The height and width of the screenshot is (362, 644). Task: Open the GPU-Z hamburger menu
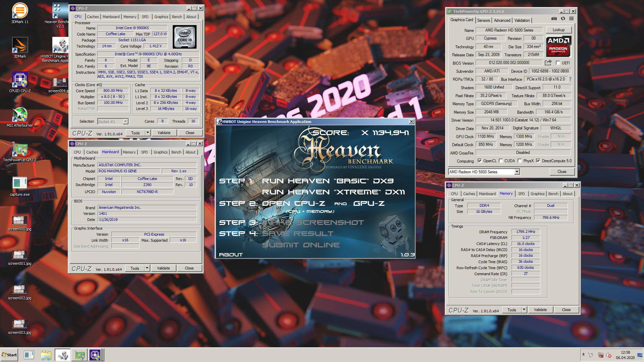pyautogui.click(x=571, y=19)
